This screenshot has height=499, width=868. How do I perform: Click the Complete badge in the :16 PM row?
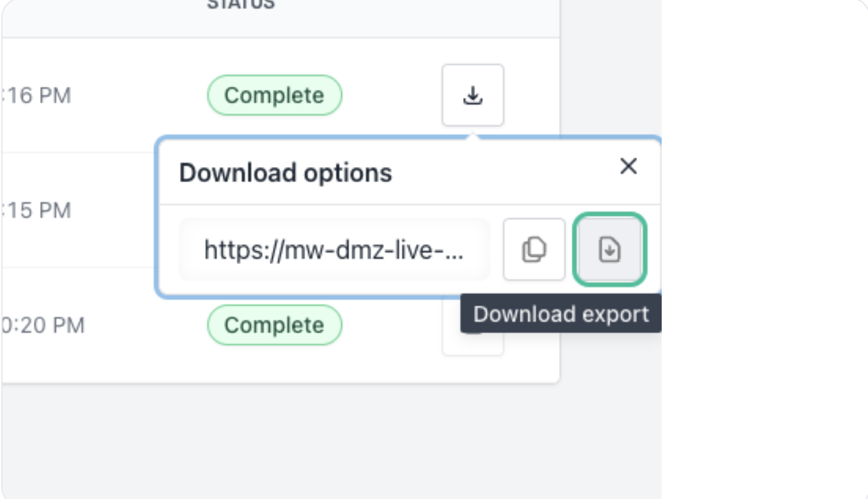[274, 95]
